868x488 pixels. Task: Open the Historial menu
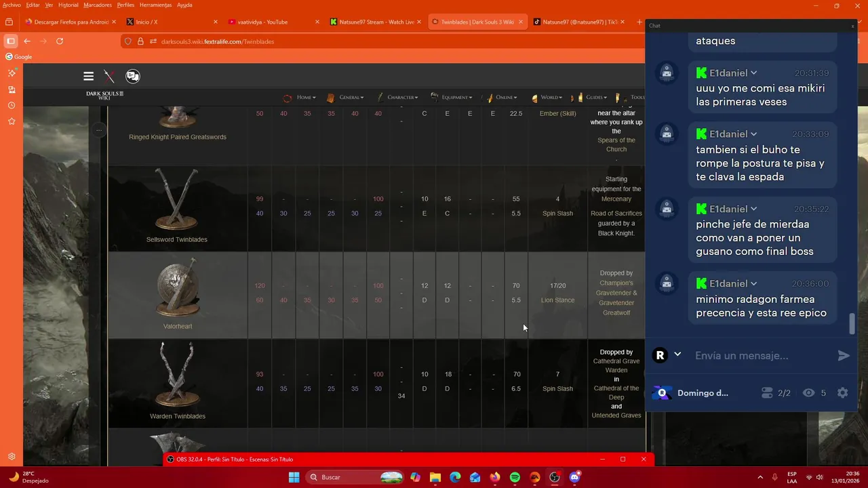click(68, 5)
